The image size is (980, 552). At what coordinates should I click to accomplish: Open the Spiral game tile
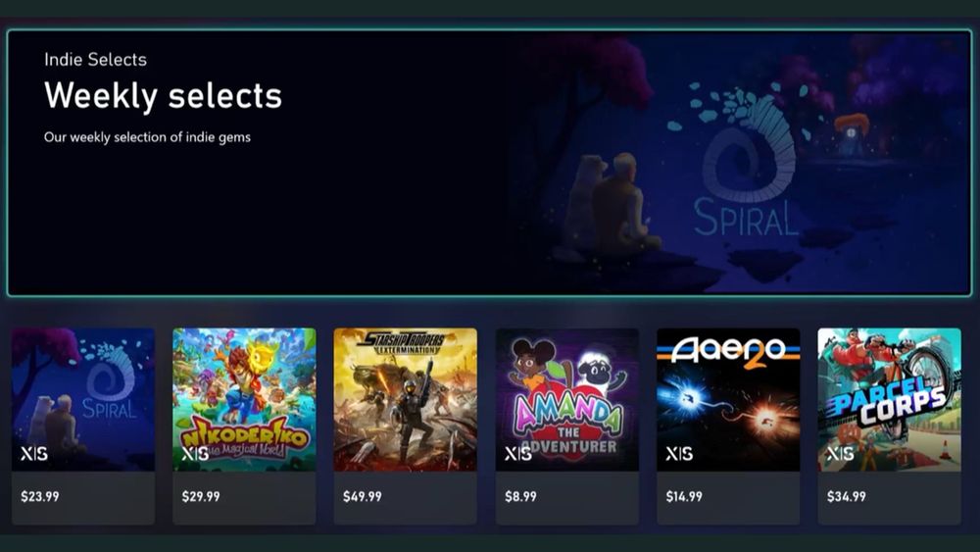coord(83,426)
